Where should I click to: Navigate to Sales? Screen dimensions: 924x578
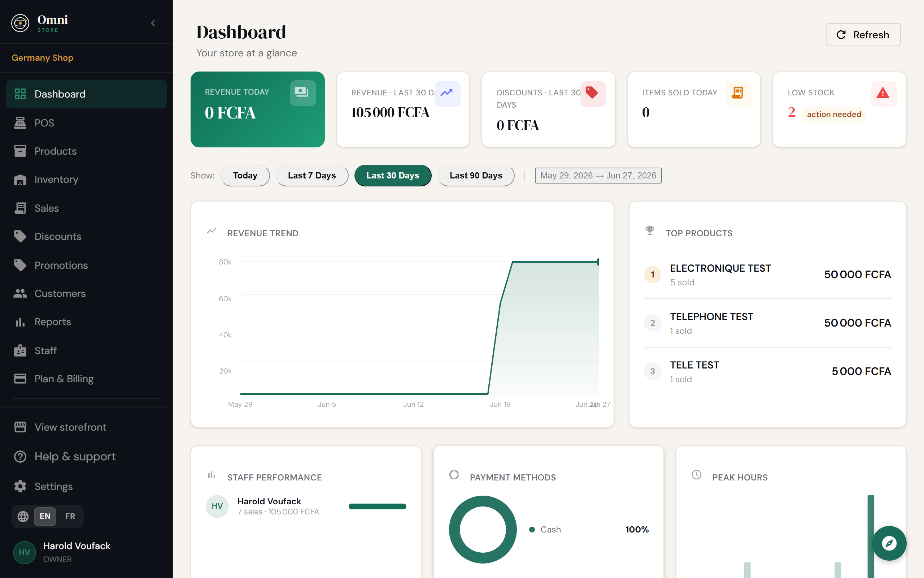pos(86,208)
